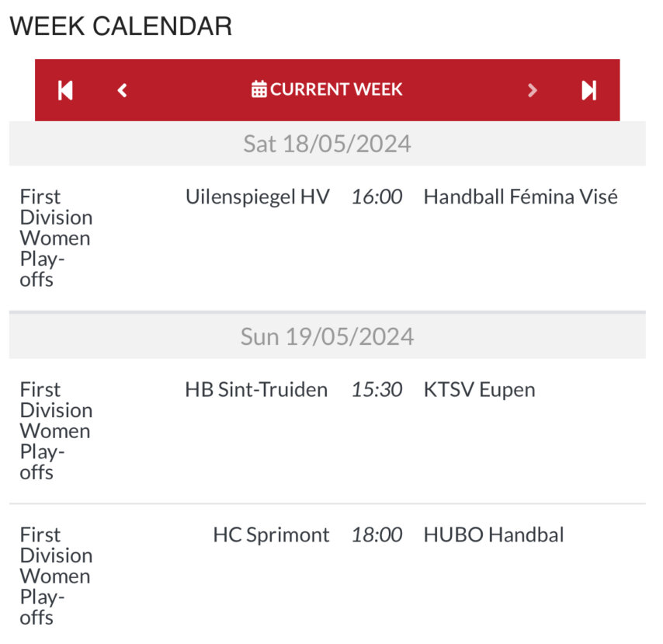Click First Division Women Play-offs for Uilenspiegel match

(x=56, y=238)
